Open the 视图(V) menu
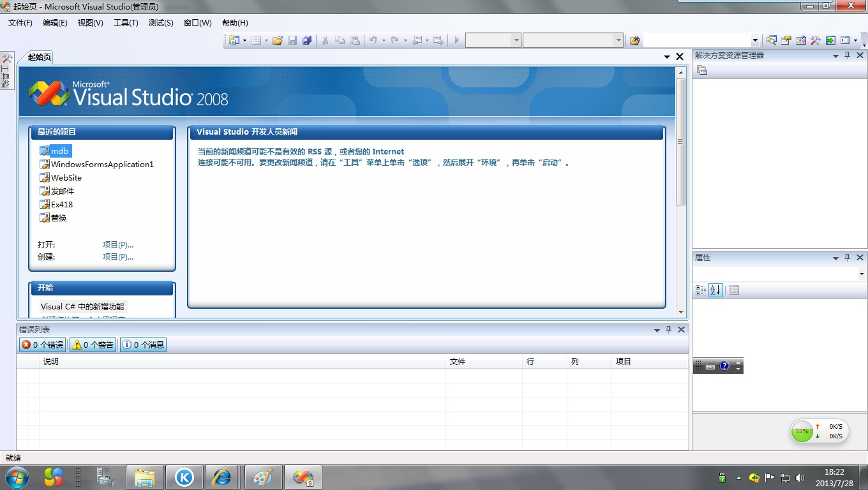This screenshot has width=868, height=490. pos(90,23)
